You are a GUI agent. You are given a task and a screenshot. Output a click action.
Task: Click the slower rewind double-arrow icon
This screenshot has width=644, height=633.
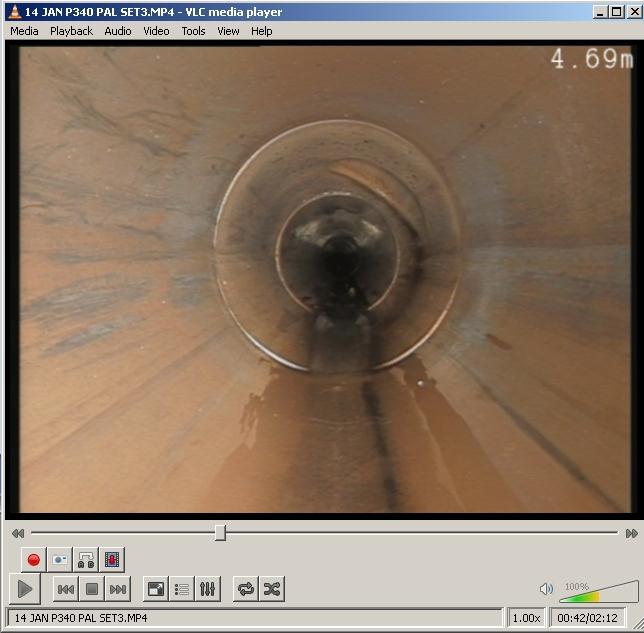coord(18,533)
